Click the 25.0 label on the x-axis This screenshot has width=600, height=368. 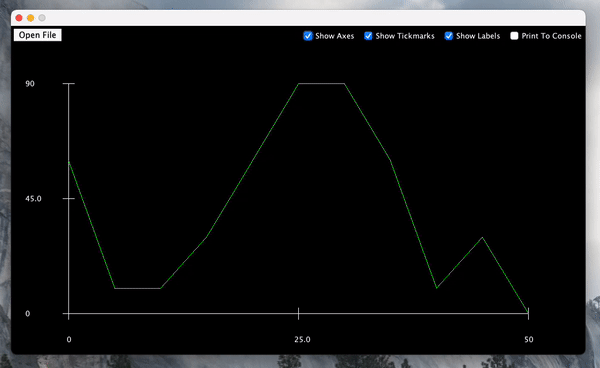coord(302,339)
